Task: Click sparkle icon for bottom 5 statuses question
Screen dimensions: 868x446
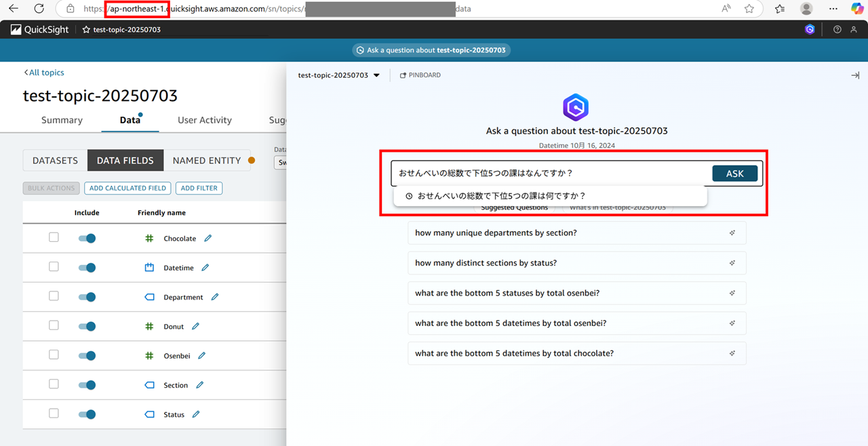Action: click(732, 293)
